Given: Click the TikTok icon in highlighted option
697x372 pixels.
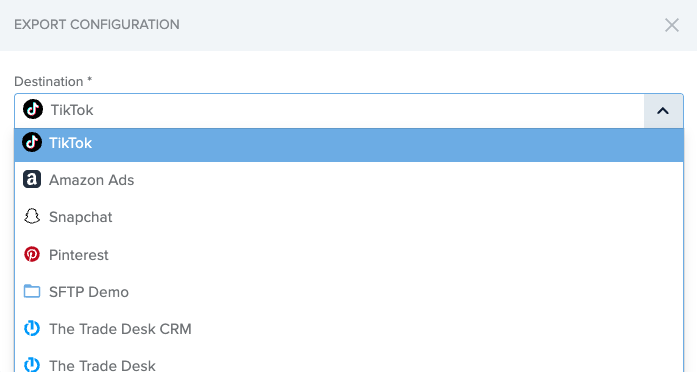Looking at the screenshot, I should (32, 142).
